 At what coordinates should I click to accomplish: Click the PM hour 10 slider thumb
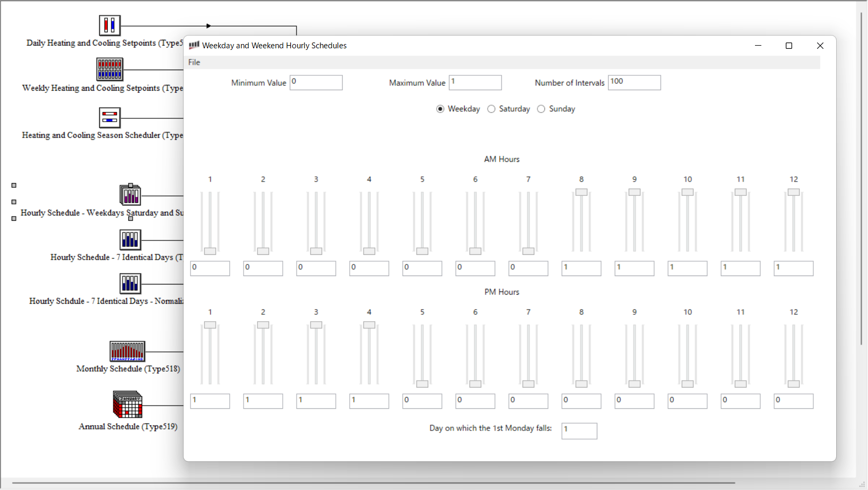688,384
